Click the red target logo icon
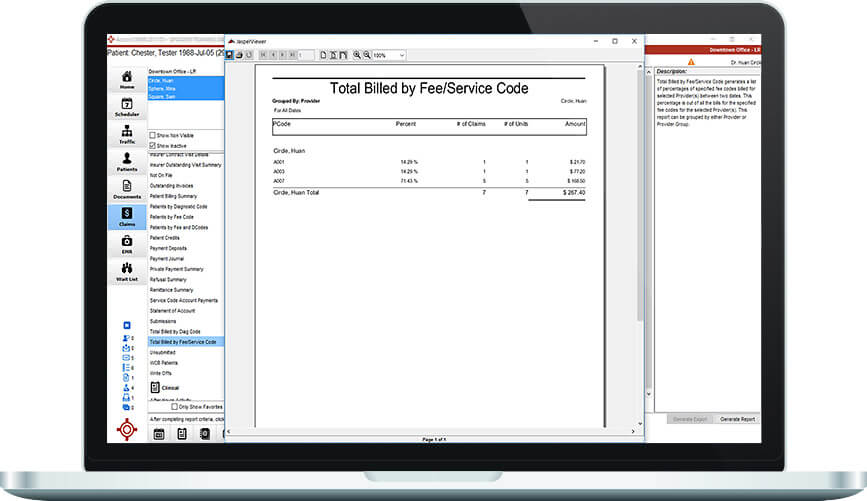The image size is (867, 501). point(127,429)
